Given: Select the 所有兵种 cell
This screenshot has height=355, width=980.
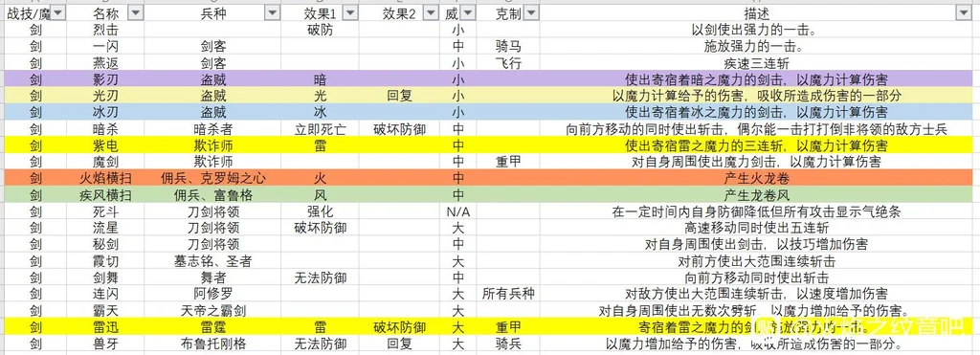Looking at the screenshot, I should click(509, 294).
